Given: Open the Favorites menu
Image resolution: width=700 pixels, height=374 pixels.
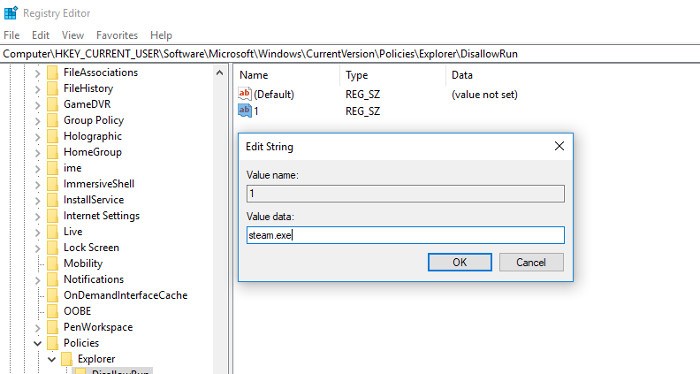Looking at the screenshot, I should tap(117, 35).
